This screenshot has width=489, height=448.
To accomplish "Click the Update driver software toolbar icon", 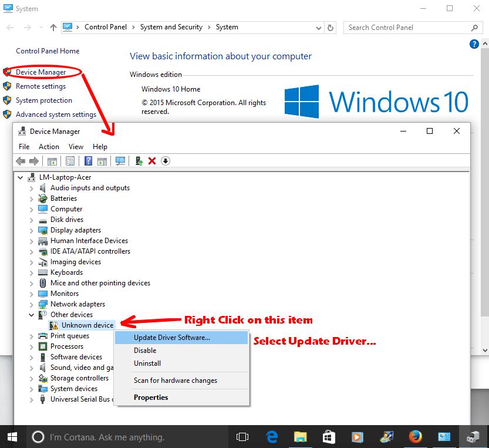I will coord(139,161).
